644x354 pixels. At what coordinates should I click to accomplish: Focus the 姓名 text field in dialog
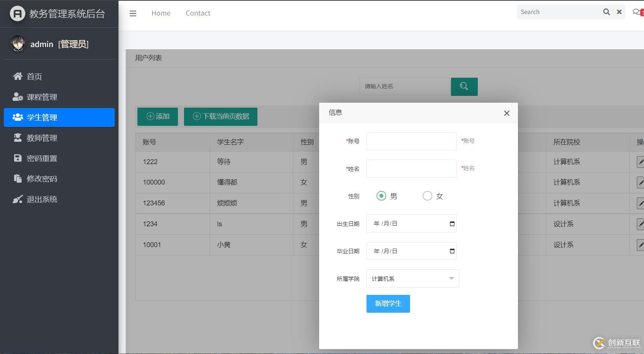(411, 169)
